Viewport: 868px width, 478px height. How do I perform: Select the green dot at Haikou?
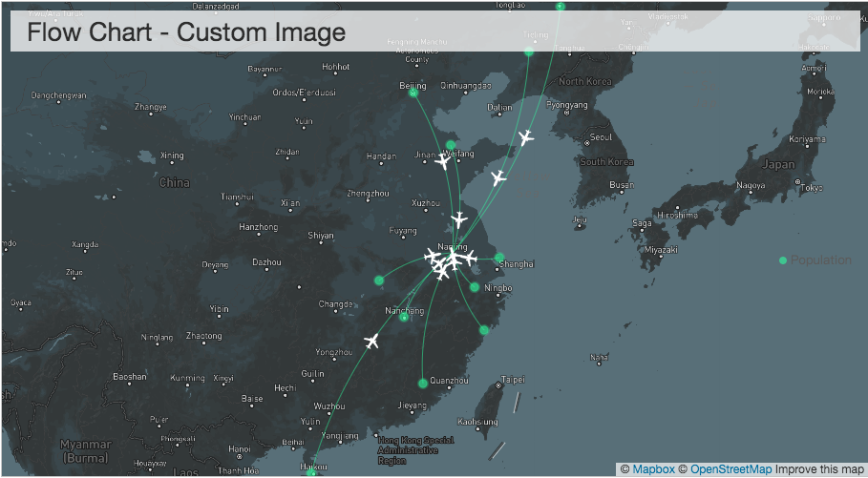(x=311, y=472)
